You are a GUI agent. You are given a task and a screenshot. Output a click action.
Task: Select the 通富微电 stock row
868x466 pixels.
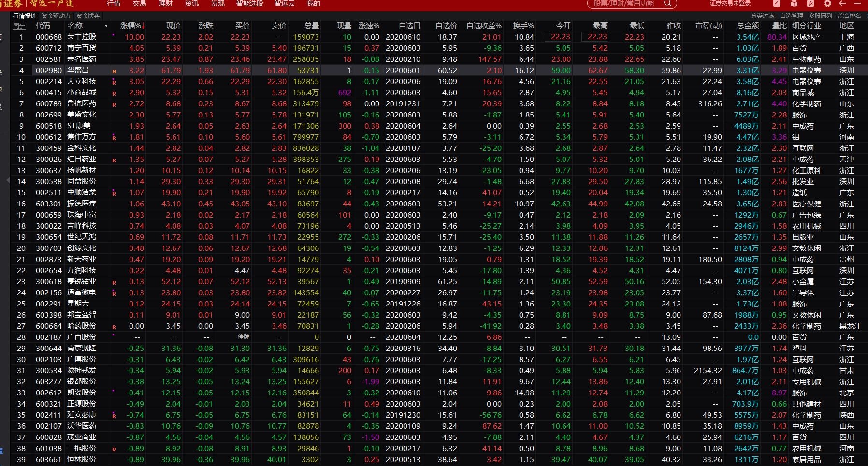[x=439, y=292]
